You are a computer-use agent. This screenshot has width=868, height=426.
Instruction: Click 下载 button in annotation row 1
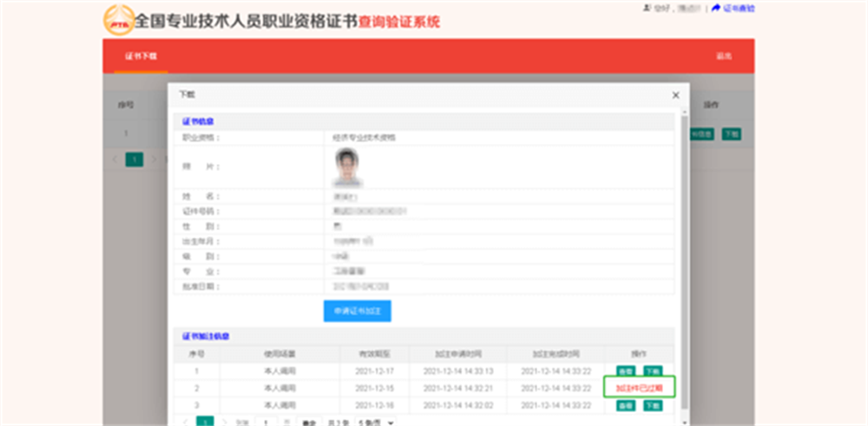coord(652,371)
